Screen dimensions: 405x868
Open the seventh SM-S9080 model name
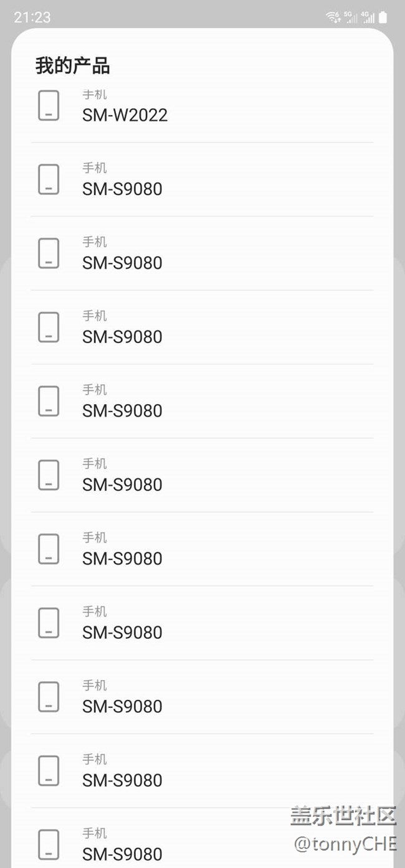click(x=122, y=633)
